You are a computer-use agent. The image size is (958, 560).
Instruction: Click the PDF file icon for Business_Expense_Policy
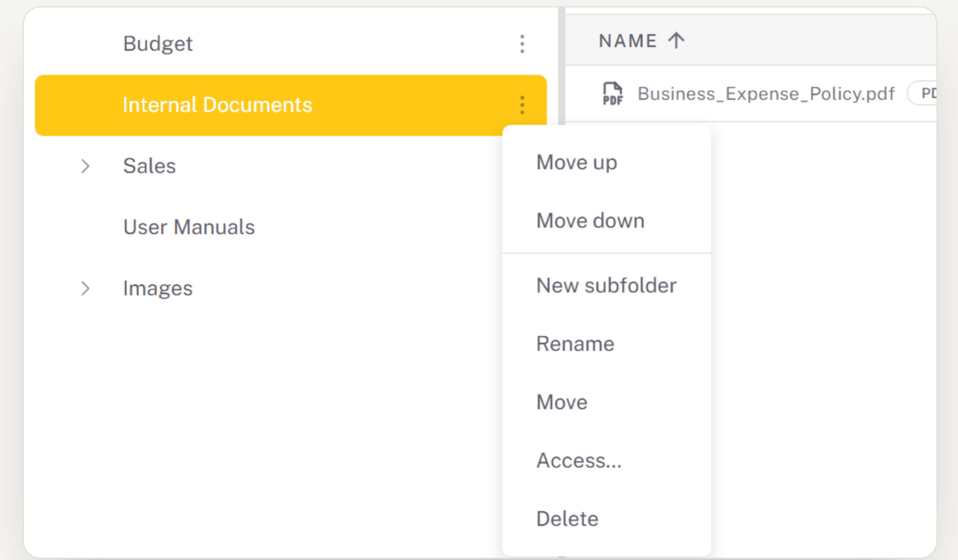click(x=613, y=94)
